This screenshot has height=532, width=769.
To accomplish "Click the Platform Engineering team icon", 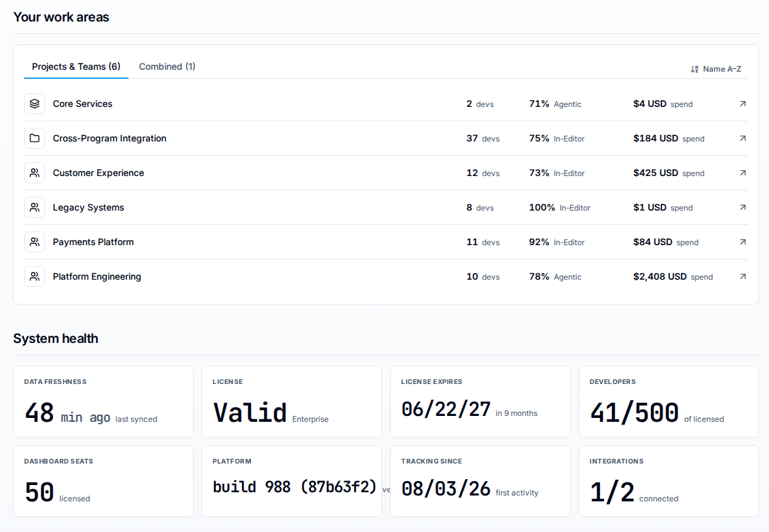I will 35,276.
